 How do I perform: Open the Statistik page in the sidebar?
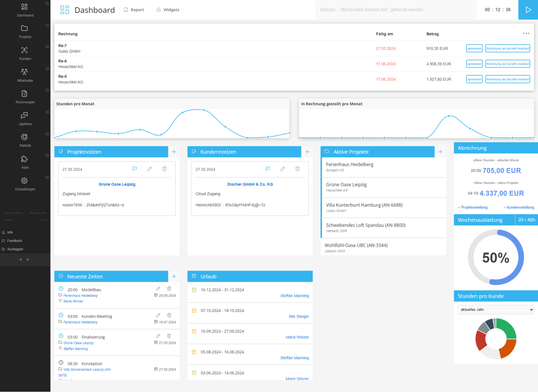click(x=25, y=140)
